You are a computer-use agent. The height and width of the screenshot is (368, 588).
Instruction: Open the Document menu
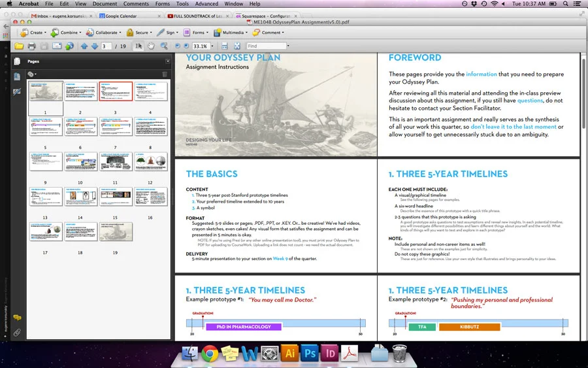pyautogui.click(x=105, y=4)
